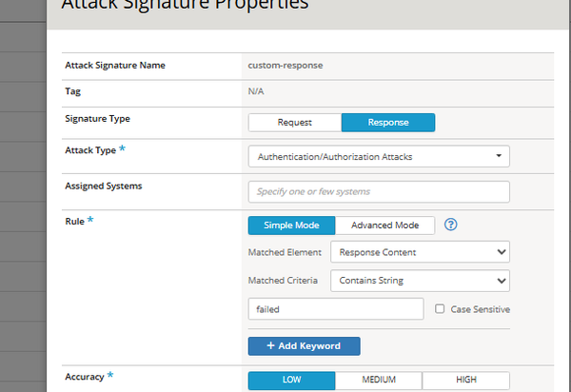571x392 pixels.
Task: Click the Rule help question mark icon
Action: pos(451,225)
